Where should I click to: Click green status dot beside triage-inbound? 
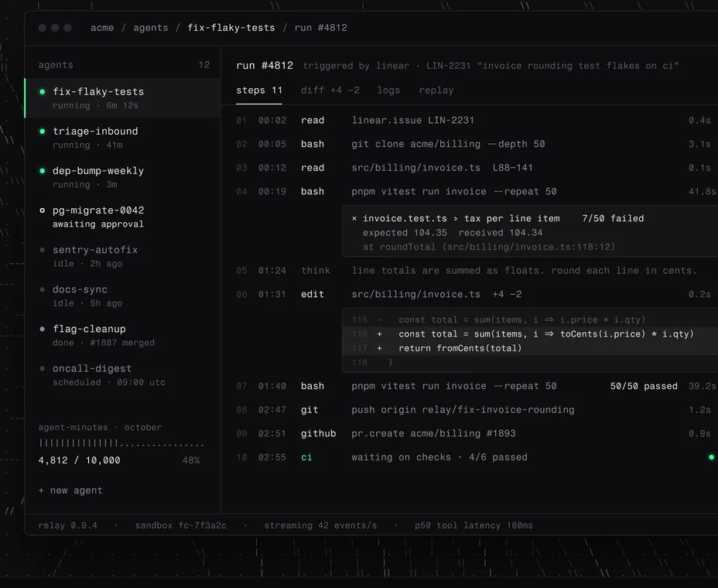click(x=42, y=132)
